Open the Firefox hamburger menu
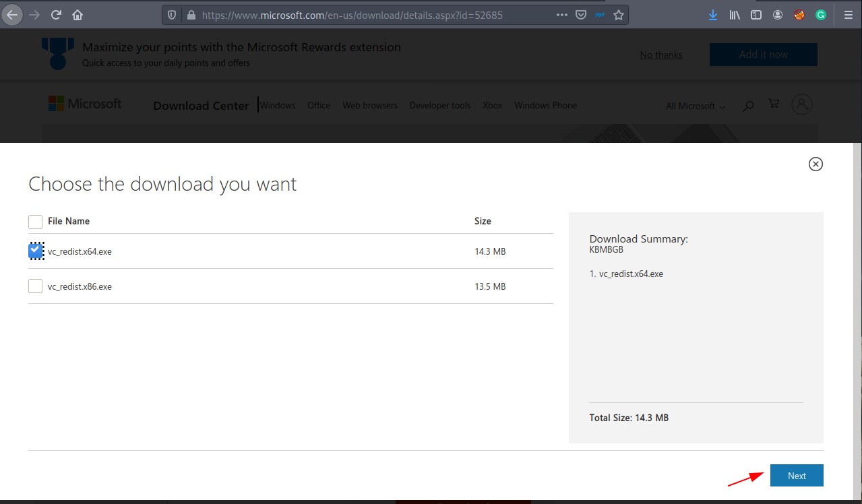 848,15
